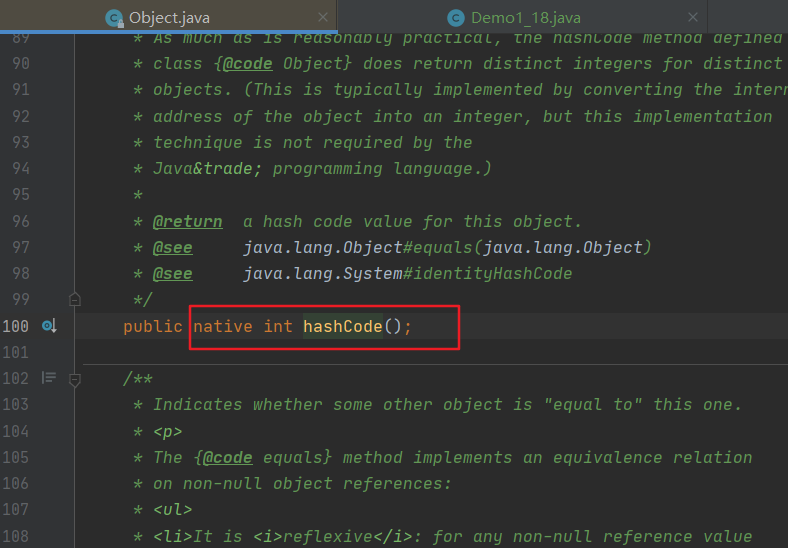Click the rendered-doc toggle icon on line 102
The width and height of the screenshot is (788, 548).
pos(48,378)
